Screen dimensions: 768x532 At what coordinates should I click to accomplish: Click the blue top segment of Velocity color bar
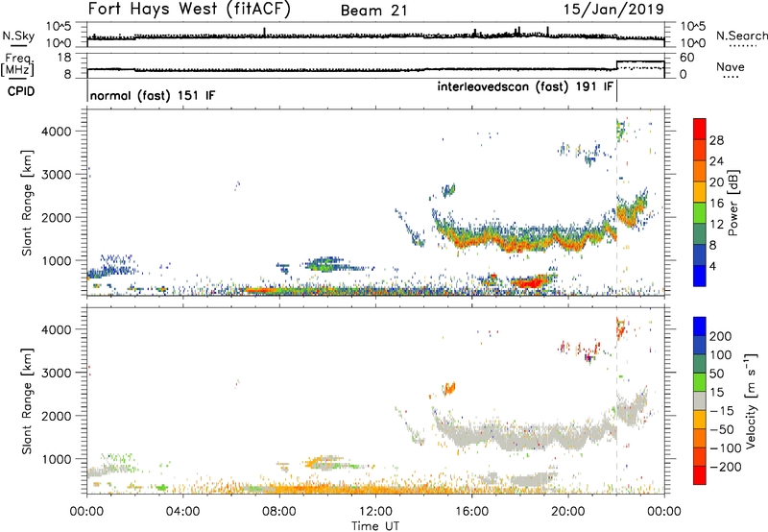pos(700,326)
